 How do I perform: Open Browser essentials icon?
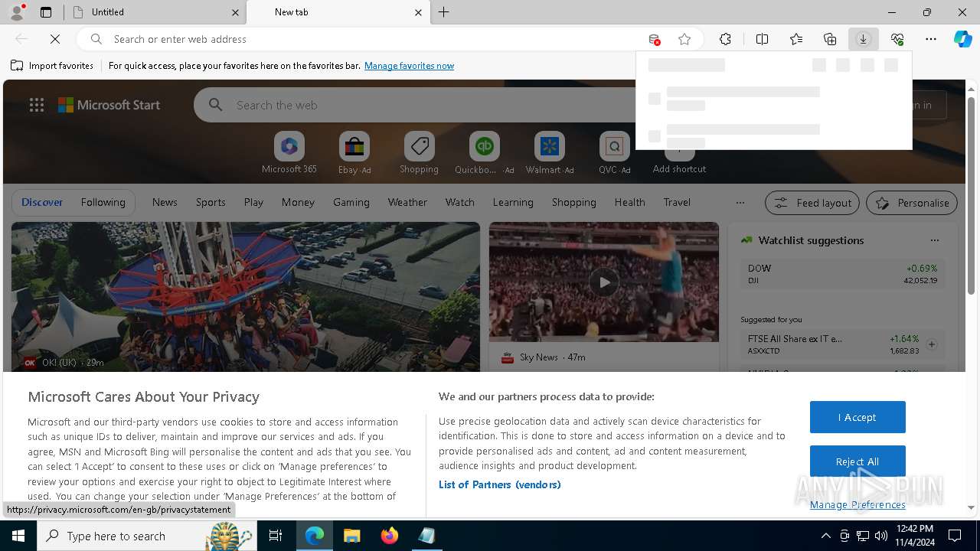(897, 39)
